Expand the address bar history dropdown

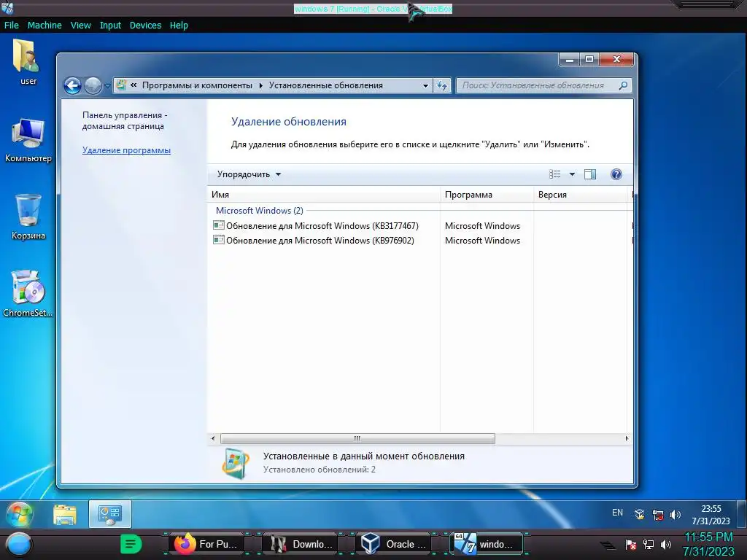click(425, 86)
